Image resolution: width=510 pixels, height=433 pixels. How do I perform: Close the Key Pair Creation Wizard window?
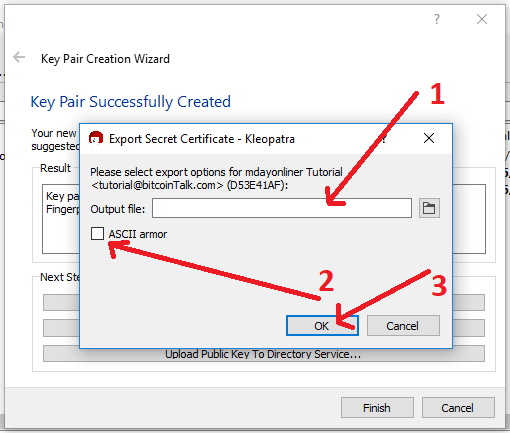(x=482, y=19)
